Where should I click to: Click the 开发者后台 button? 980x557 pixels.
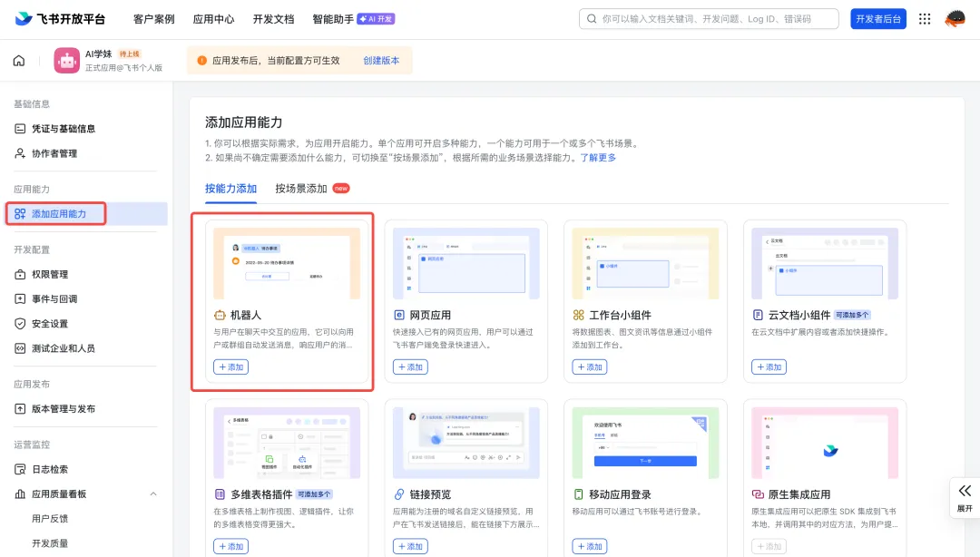point(878,19)
